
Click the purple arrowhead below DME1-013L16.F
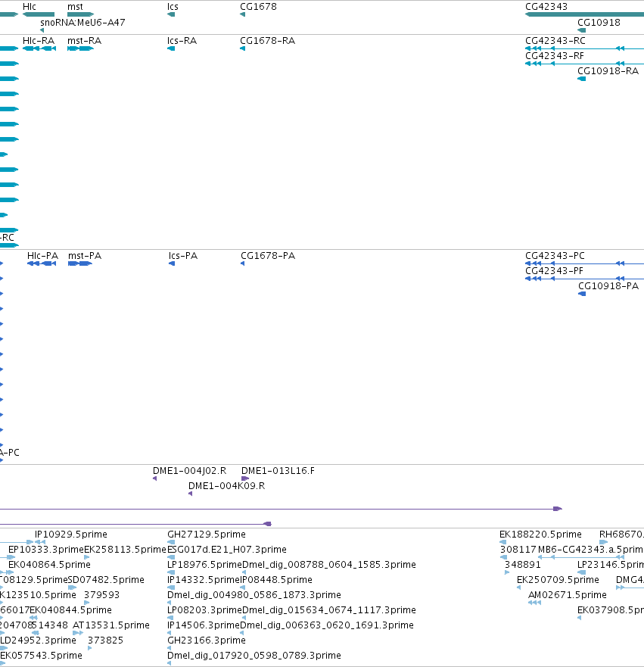point(245,478)
